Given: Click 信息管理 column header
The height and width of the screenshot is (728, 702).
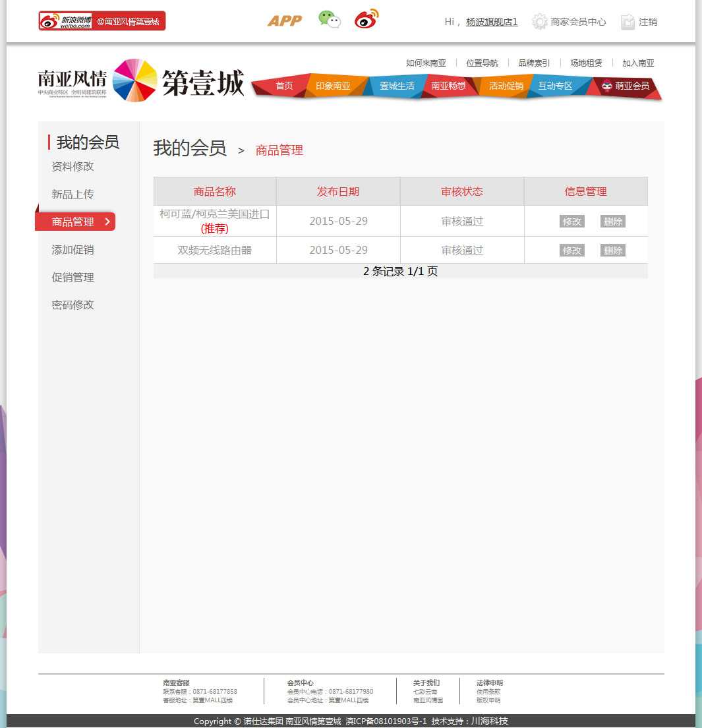Looking at the screenshot, I should pos(585,191).
